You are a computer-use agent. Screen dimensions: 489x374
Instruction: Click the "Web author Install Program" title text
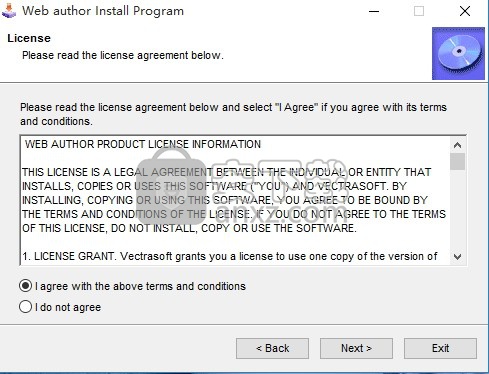tap(103, 11)
